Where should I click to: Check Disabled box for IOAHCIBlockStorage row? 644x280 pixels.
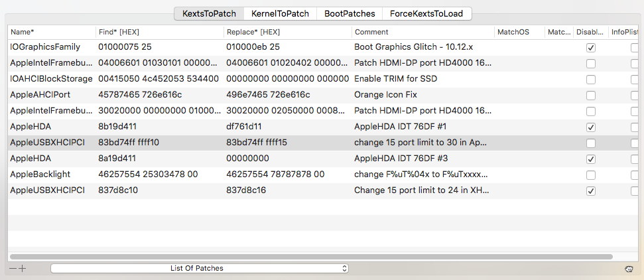[590, 80]
